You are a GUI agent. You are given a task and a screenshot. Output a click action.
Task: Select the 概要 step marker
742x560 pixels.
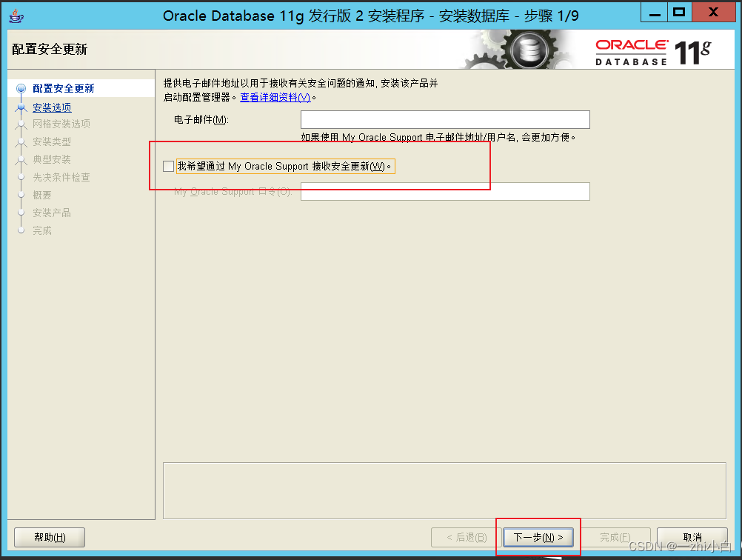pos(22,195)
